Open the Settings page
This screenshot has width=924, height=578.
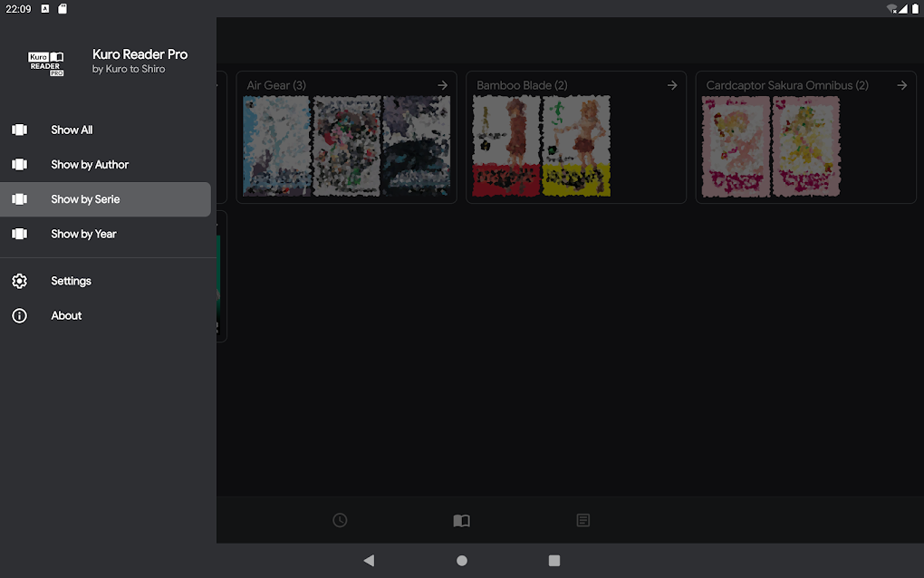[71, 281]
